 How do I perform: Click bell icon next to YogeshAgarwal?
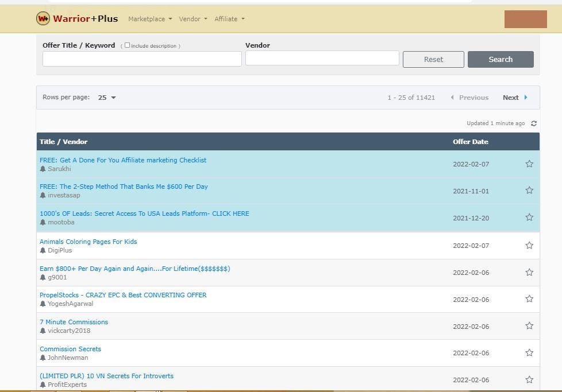pyautogui.click(x=43, y=304)
